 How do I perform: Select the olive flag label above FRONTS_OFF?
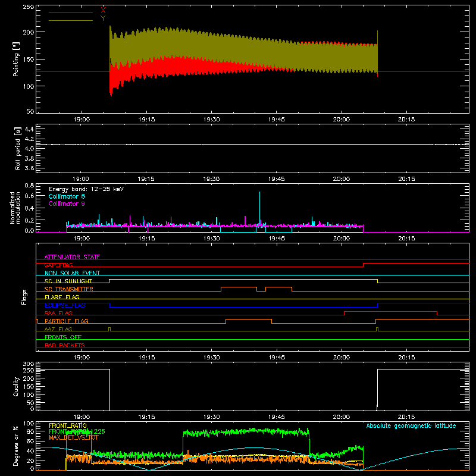point(58,329)
